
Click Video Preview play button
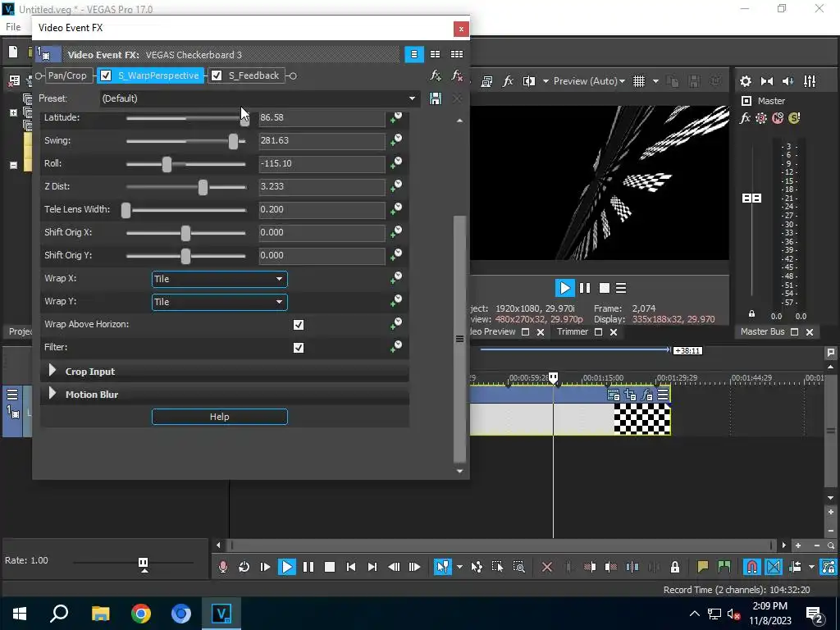click(x=564, y=288)
